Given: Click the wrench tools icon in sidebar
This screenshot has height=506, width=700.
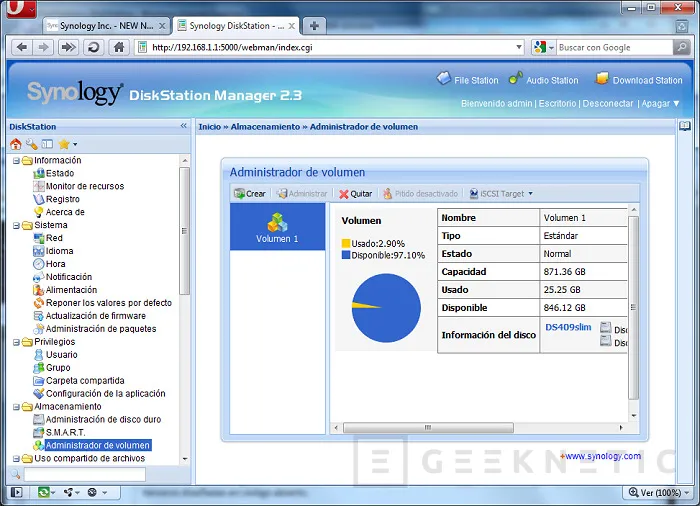Looking at the screenshot, I should pyautogui.click(x=31, y=144).
